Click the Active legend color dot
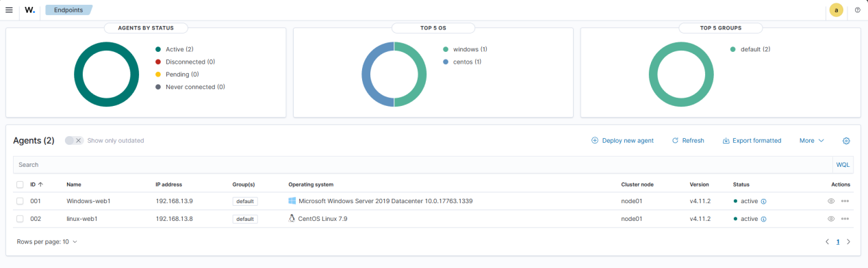Screen dimensions: 868x268 click(x=158, y=49)
